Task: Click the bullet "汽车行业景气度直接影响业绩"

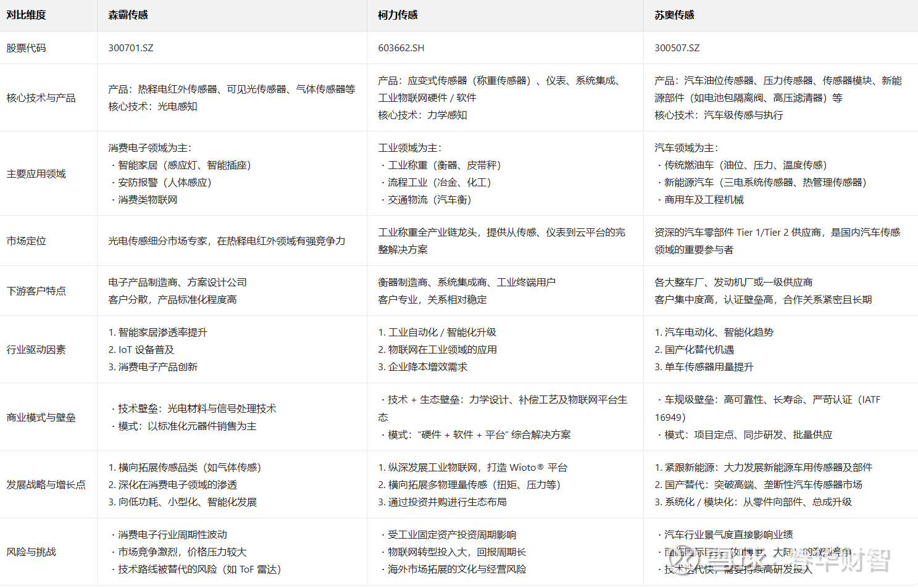Action: [x=724, y=535]
